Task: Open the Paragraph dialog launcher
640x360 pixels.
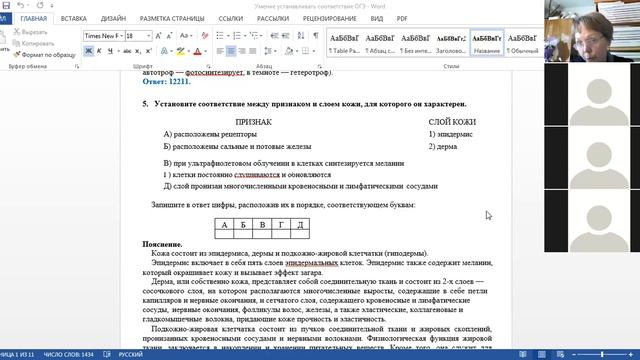Action: (320, 66)
